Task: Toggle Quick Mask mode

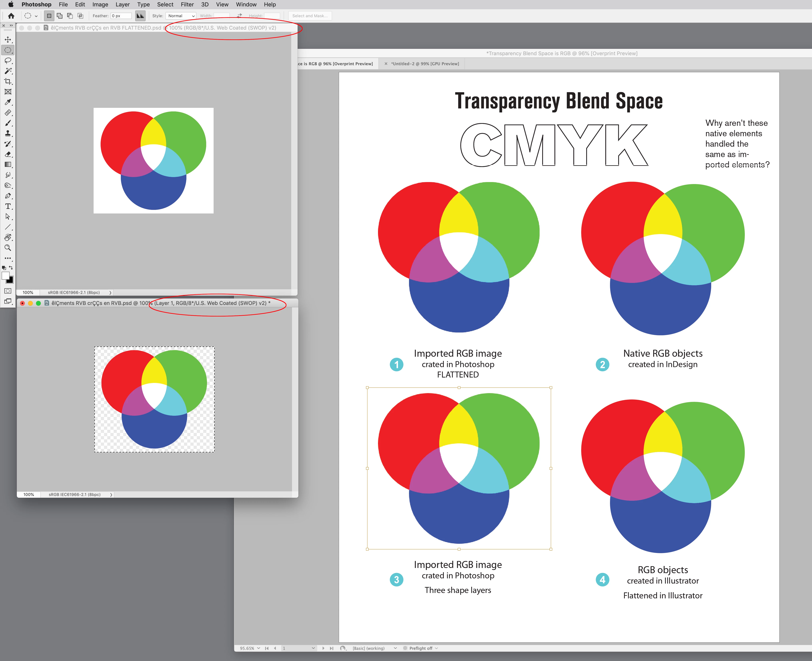Action: point(8,291)
